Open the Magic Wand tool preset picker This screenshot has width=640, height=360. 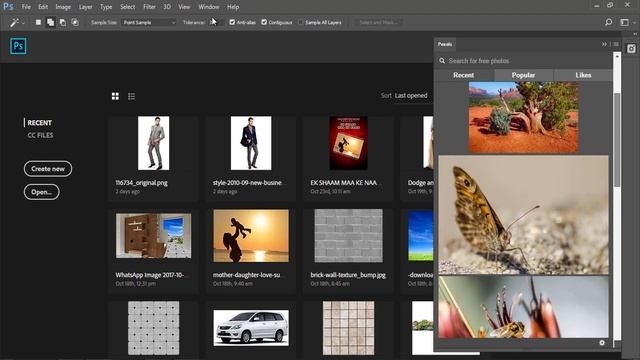17,22
